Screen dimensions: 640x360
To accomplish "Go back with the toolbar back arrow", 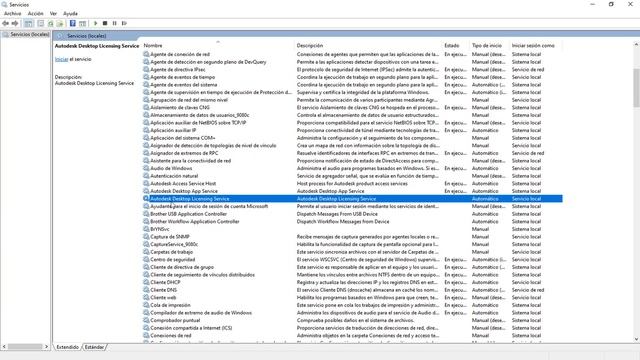I will click(x=5, y=23).
